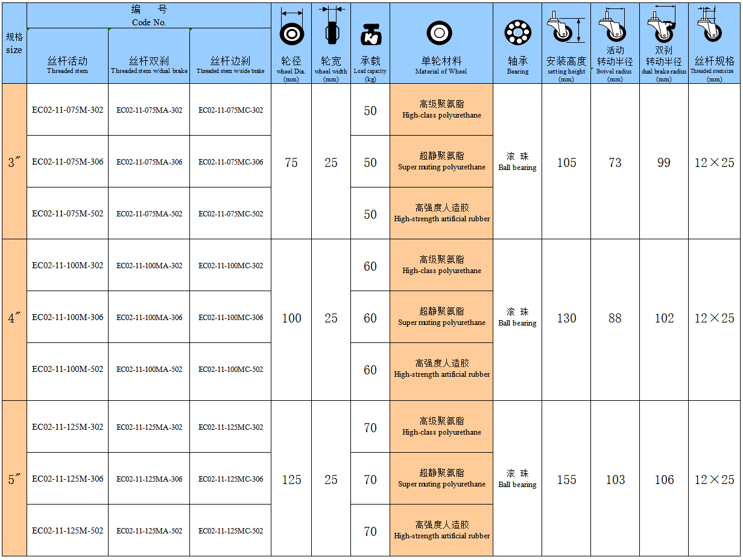Select code EC02-11-125MA-302
Viewport: 743px width, 560px height.
click(149, 427)
